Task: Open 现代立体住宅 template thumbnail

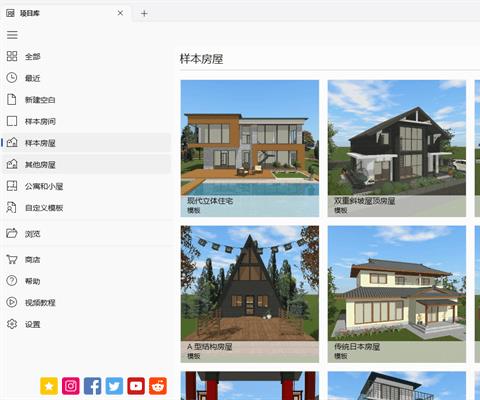Action: click(250, 148)
